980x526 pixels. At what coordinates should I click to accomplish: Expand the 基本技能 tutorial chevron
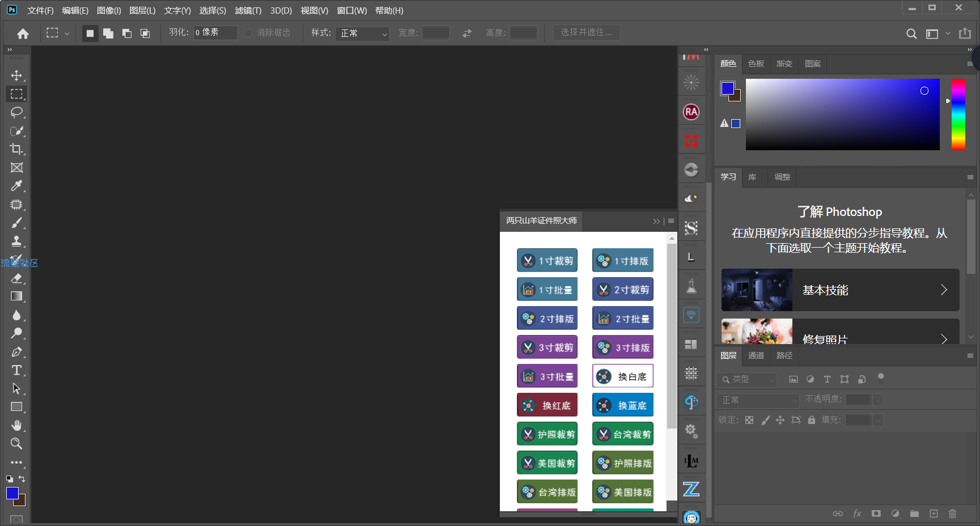coord(944,290)
